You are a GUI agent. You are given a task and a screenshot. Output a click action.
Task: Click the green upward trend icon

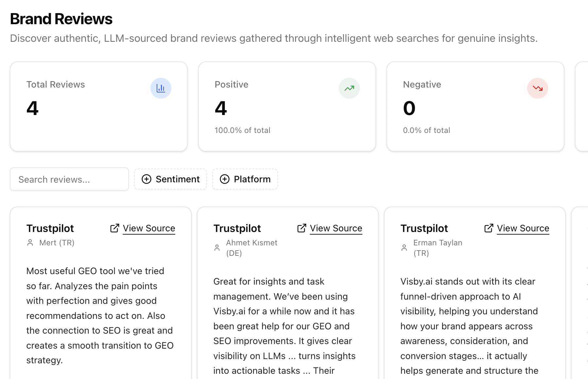tap(349, 88)
